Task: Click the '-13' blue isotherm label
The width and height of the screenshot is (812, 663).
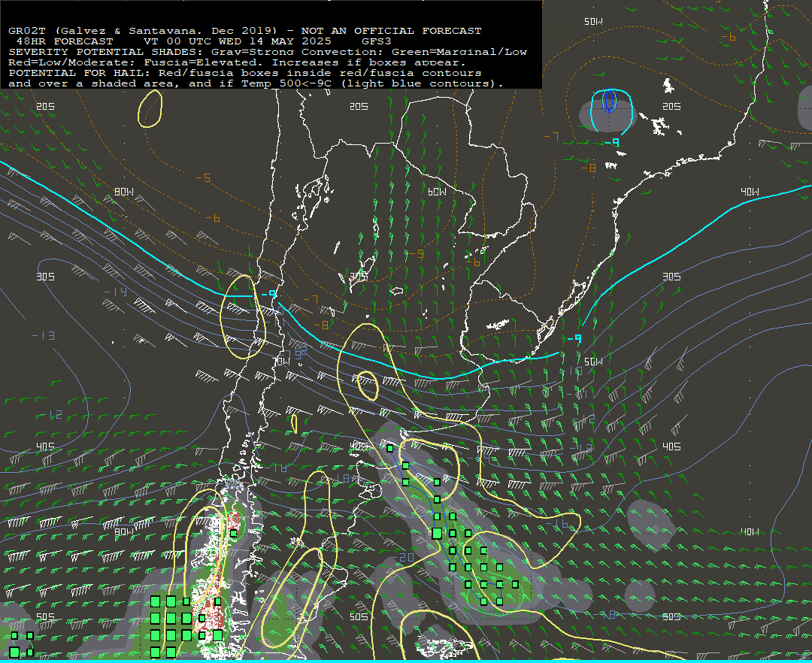Action: [x=44, y=336]
